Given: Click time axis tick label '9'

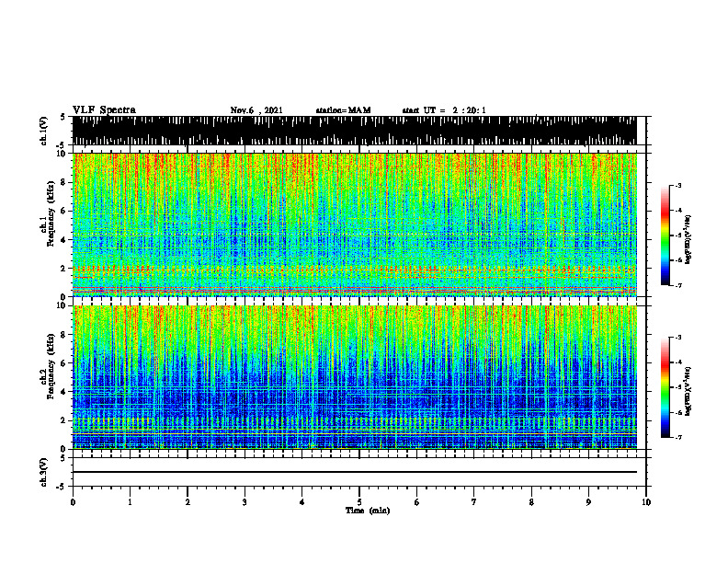Looking at the screenshot, I should (588, 502).
